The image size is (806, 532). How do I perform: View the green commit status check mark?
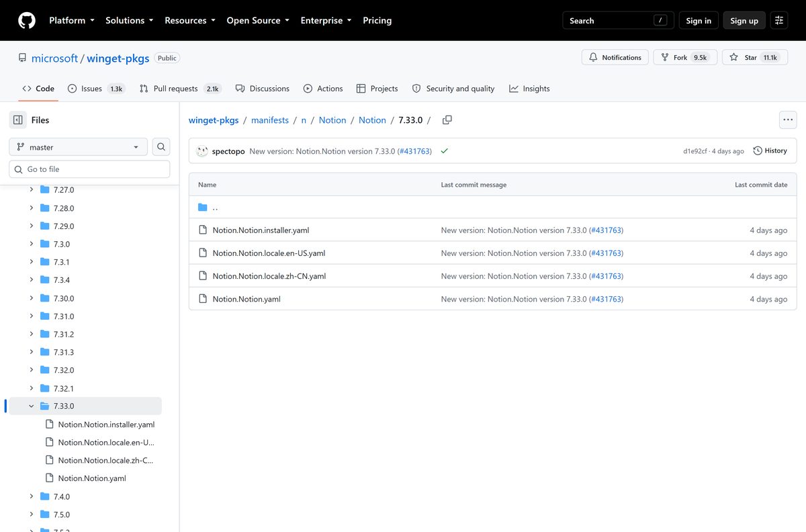pyautogui.click(x=444, y=151)
